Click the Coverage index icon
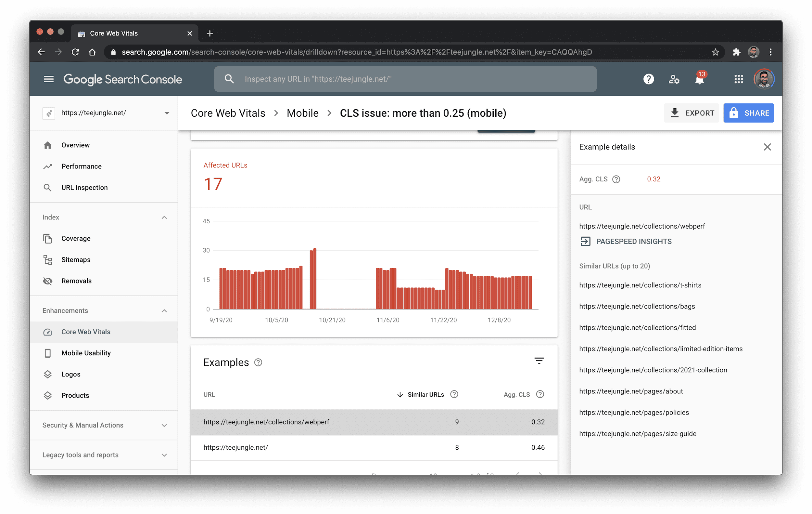 click(48, 238)
